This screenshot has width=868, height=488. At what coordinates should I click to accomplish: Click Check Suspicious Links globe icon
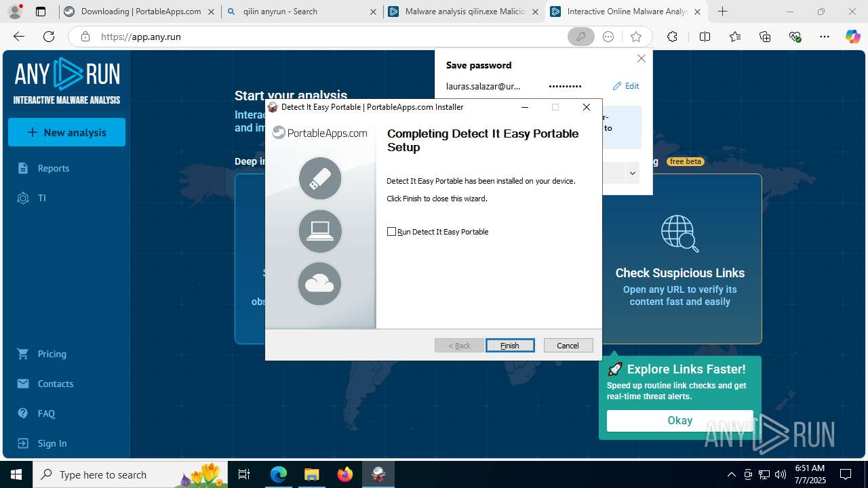680,234
